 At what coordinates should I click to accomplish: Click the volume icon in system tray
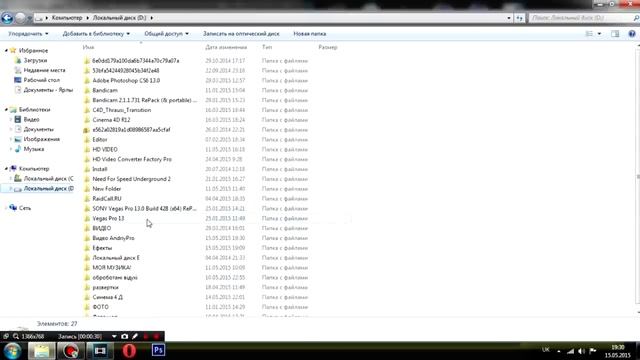(581, 351)
